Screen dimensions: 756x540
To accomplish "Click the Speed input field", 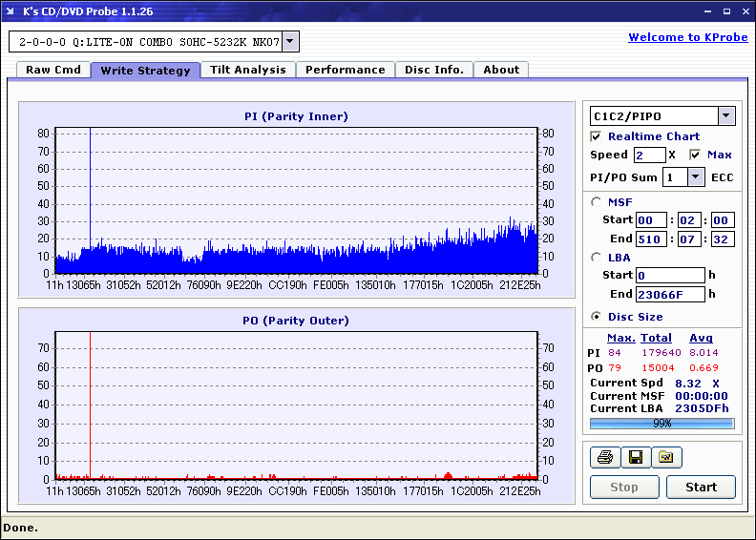I will click(649, 155).
